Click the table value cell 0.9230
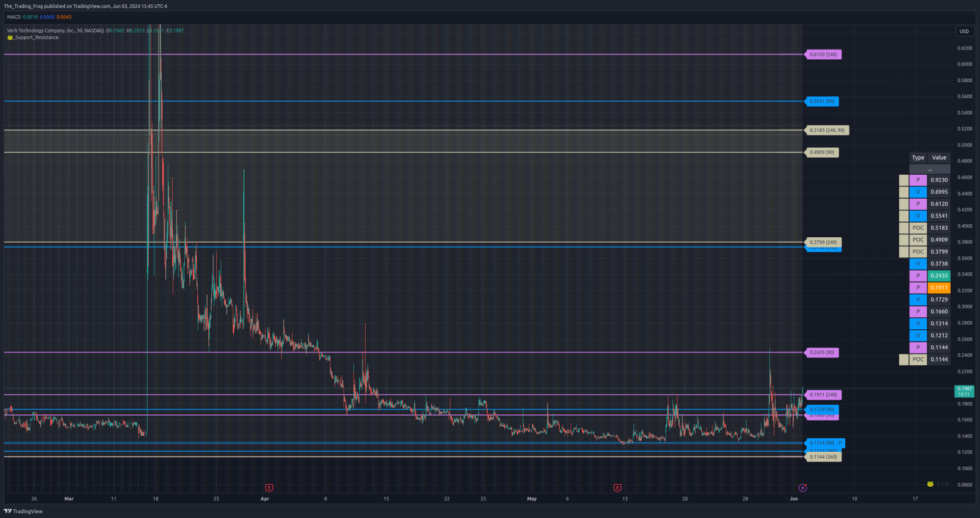Viewport: 980px width, 518px height. (939, 180)
